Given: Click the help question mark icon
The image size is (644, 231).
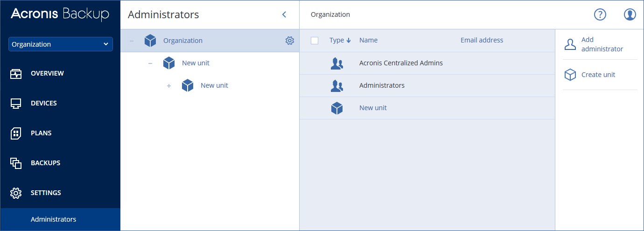Looking at the screenshot, I should click(600, 14).
